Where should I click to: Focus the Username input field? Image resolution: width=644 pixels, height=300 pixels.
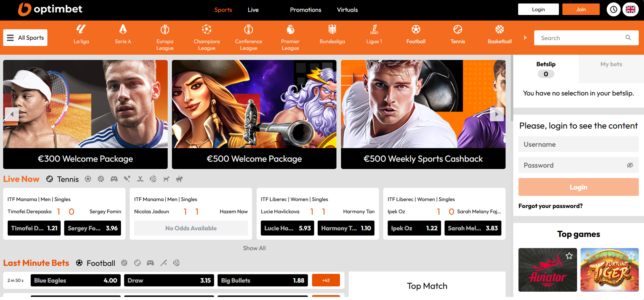click(x=578, y=144)
